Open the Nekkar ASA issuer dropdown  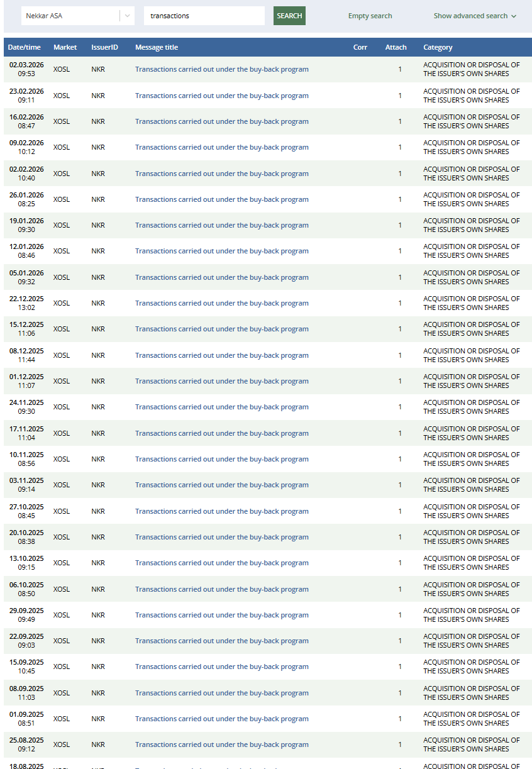click(x=77, y=16)
